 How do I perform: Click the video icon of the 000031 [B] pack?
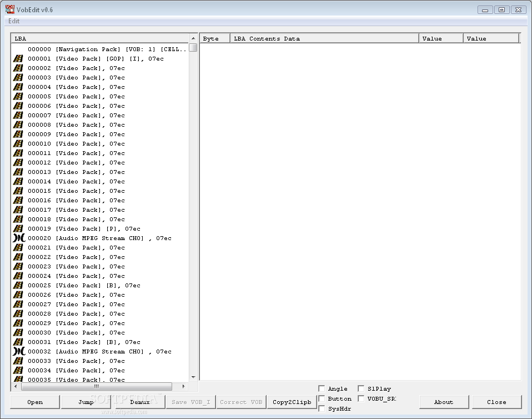tap(18, 342)
